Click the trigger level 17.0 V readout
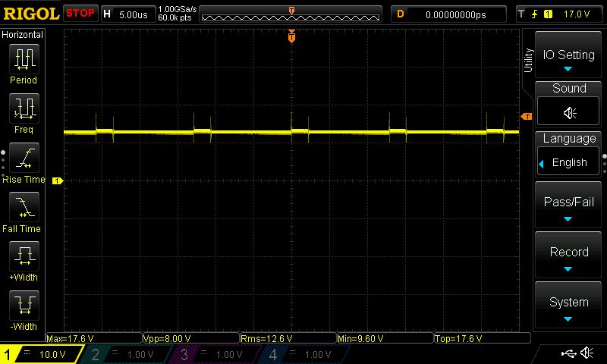The image size is (607, 364). click(577, 14)
